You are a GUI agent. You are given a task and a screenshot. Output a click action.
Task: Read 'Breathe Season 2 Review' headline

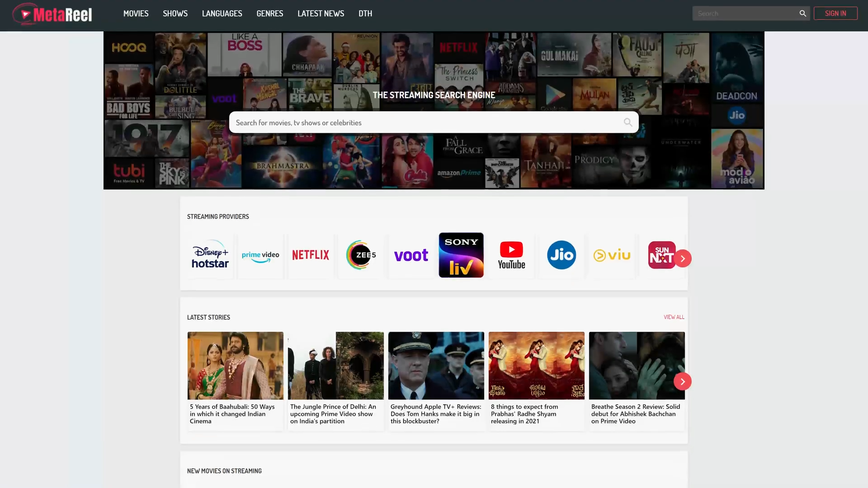point(636,414)
